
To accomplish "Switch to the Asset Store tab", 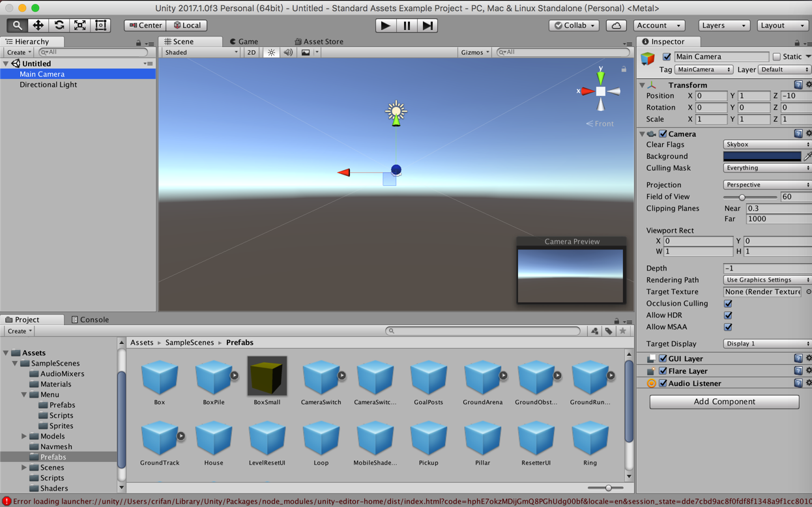I will point(319,42).
